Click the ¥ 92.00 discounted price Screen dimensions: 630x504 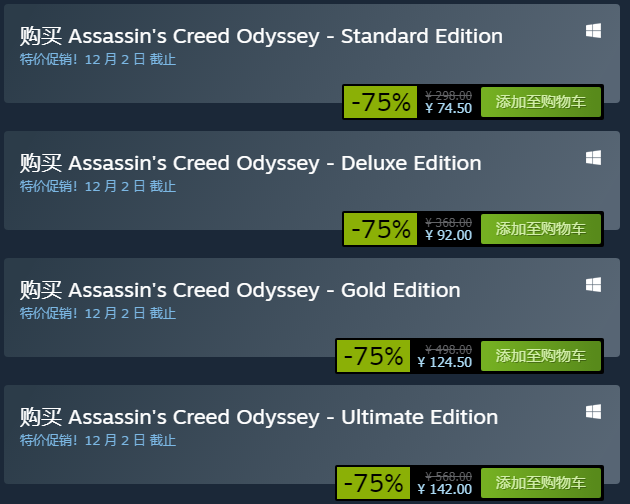coord(448,235)
